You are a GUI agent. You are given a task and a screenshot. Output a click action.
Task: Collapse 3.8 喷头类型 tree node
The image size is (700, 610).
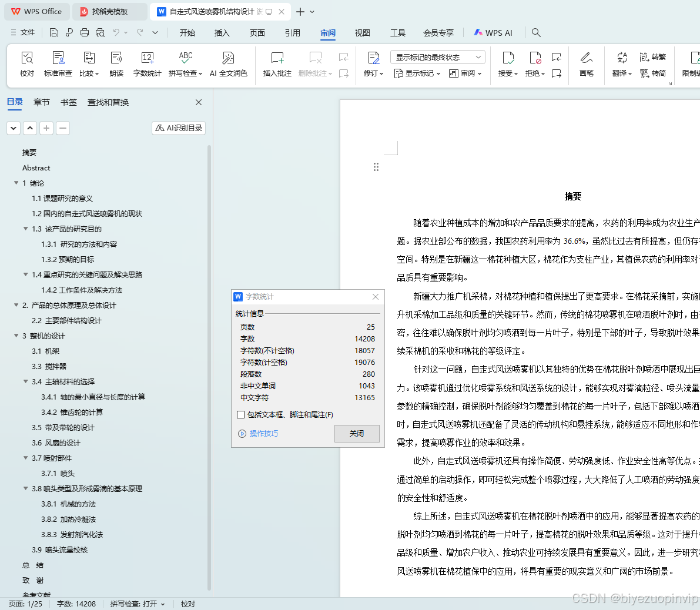[25, 488]
